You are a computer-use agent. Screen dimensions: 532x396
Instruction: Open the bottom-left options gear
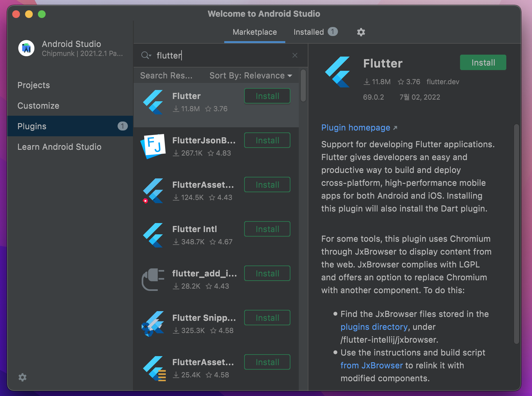click(22, 377)
